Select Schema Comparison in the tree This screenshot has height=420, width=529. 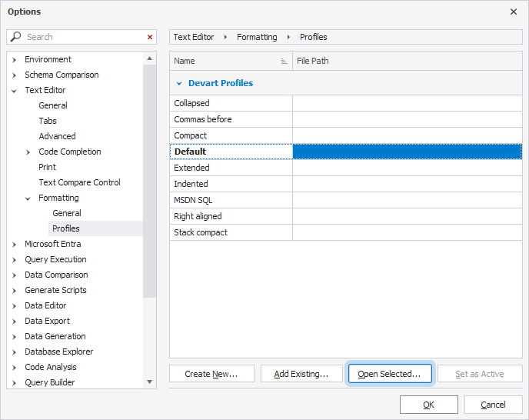[62, 75]
